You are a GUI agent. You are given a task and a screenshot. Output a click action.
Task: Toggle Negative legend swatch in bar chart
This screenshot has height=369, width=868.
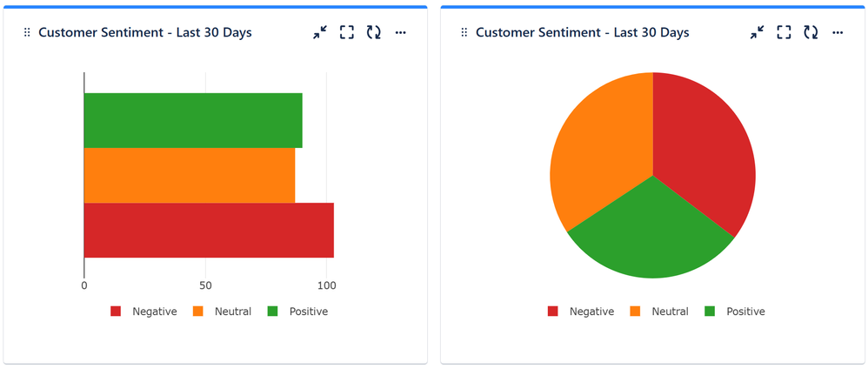(116, 312)
